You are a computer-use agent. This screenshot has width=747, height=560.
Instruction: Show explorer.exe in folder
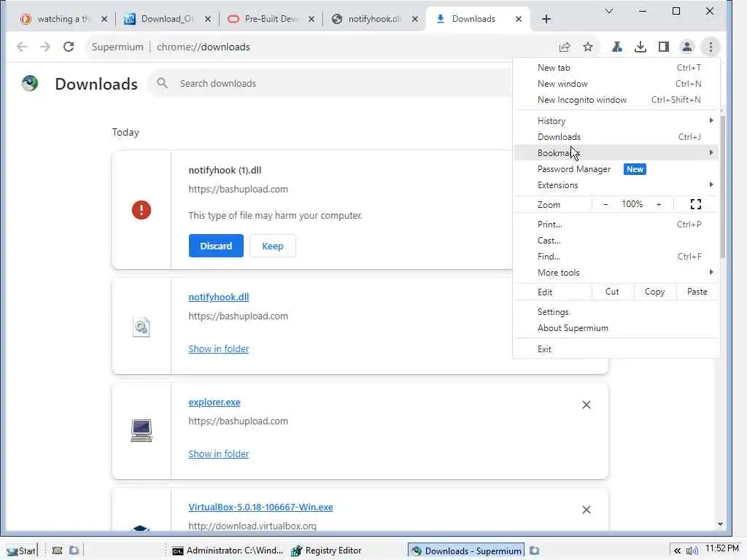tap(219, 454)
